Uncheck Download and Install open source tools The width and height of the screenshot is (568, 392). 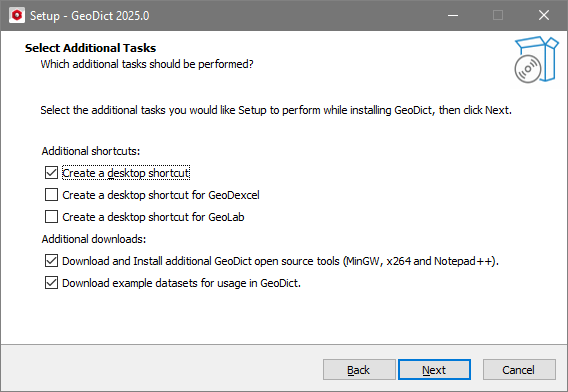point(51,260)
